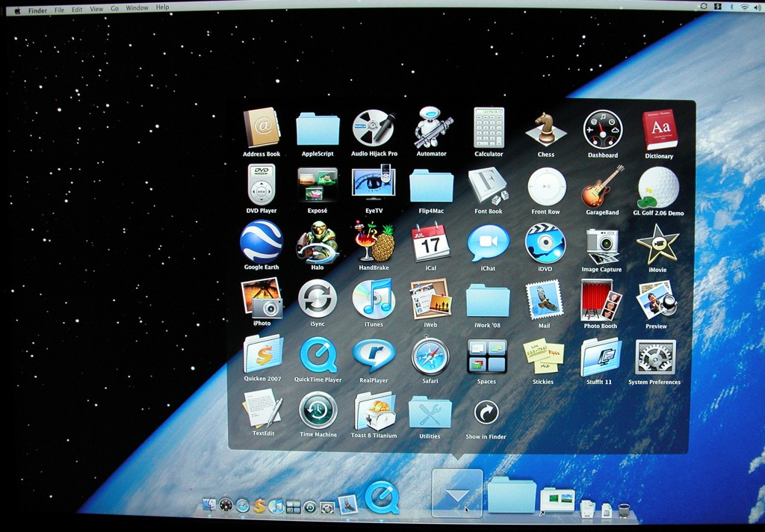Viewport: 765px width, 532px height.
Task: Click the Bluetooth menu bar icon
Action: [731, 6]
